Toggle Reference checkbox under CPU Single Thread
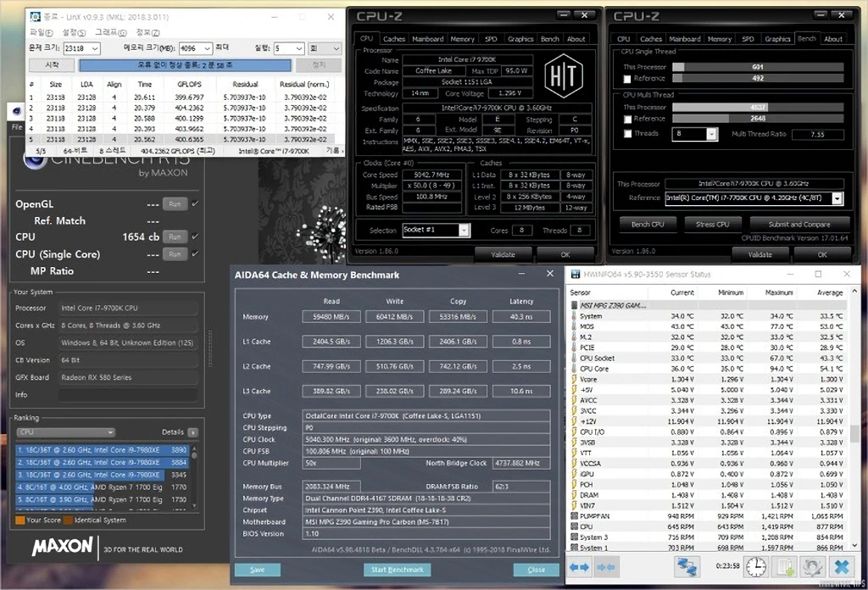Image resolution: width=868 pixels, height=590 pixels. (x=627, y=79)
